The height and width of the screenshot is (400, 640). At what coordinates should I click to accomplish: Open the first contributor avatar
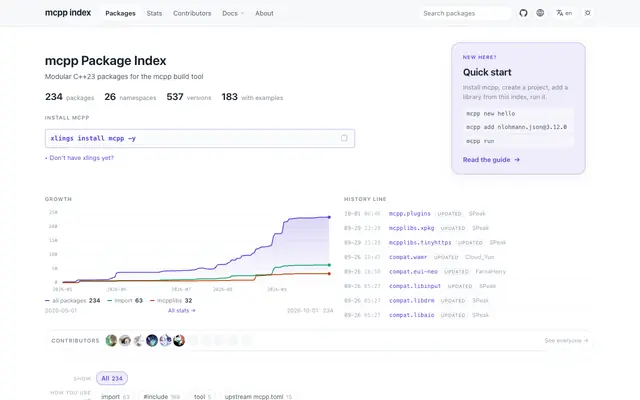point(111,340)
